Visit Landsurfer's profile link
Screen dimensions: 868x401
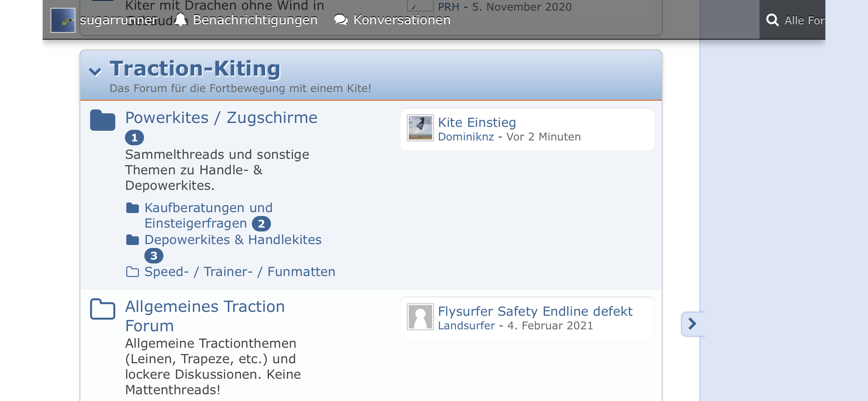(466, 325)
